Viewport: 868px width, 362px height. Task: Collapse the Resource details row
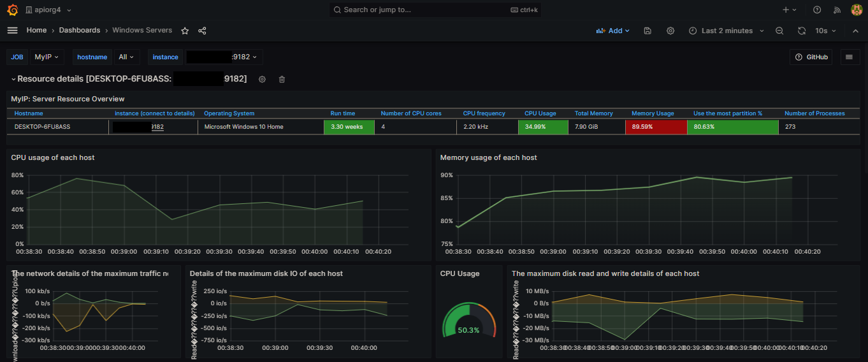[13, 79]
